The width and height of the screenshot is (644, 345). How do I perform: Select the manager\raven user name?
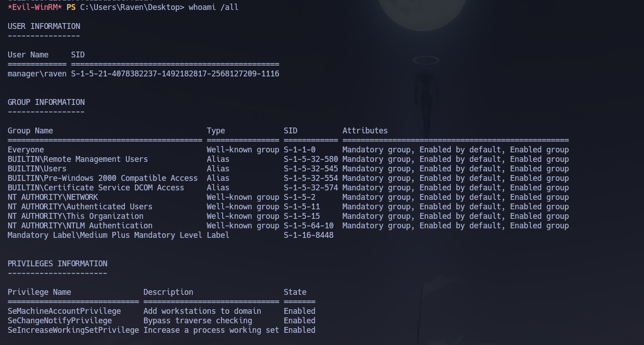36,74
